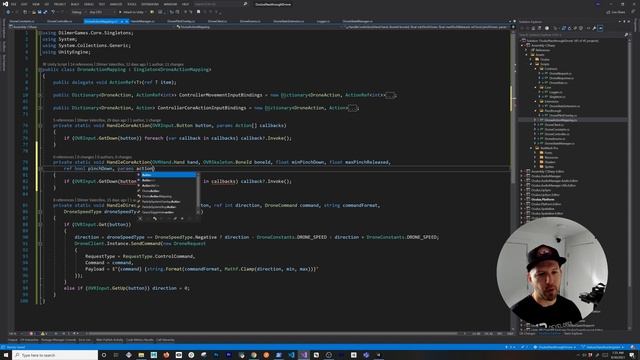This screenshot has width=640, height=360.
Task: Open the PROJECT menu
Action: (60, 4)
